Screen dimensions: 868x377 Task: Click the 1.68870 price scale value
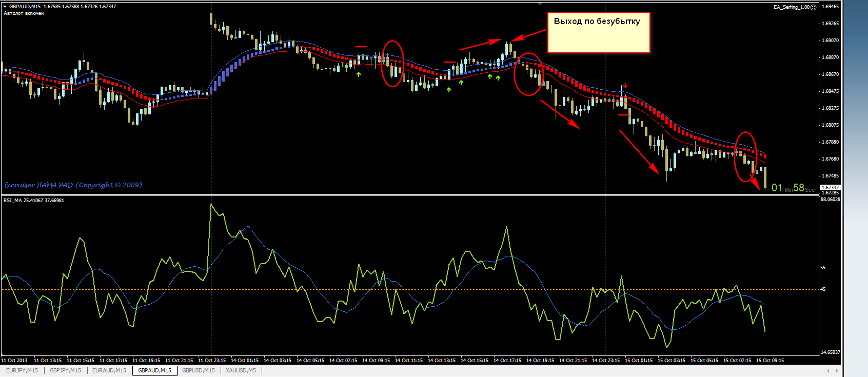coord(831,57)
